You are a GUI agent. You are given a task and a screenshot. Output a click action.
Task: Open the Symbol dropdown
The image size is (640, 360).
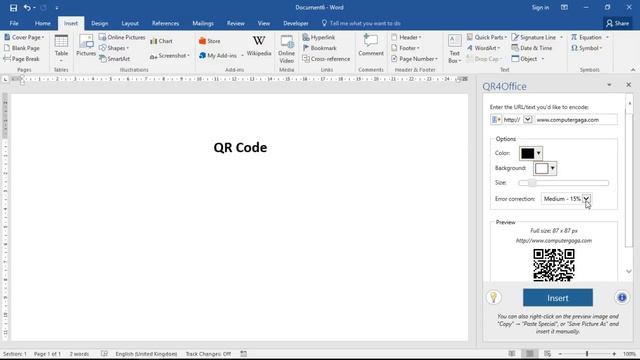[x=587, y=48]
